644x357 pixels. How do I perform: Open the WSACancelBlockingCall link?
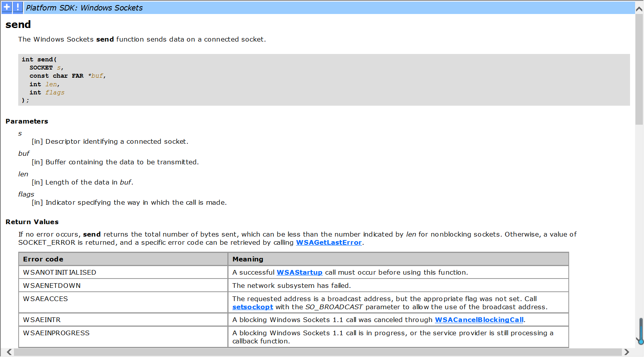(479, 320)
